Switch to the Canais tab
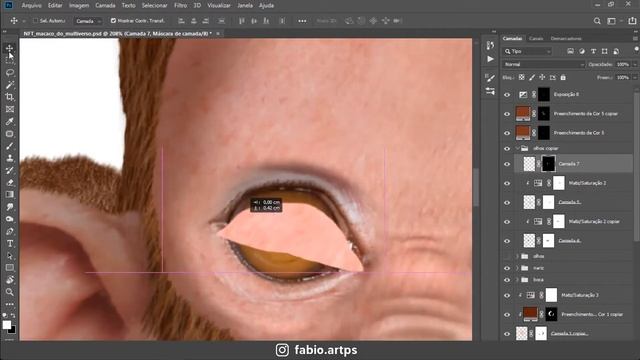640x360 pixels. click(536, 38)
